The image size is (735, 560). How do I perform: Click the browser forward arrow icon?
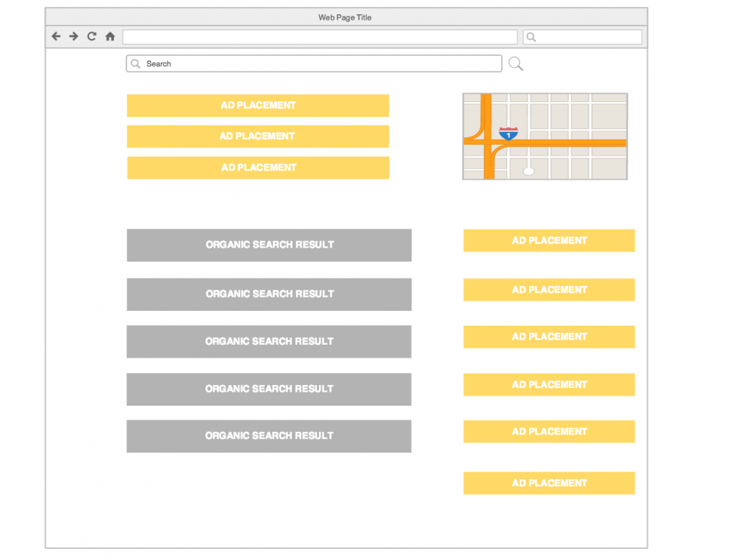(73, 36)
